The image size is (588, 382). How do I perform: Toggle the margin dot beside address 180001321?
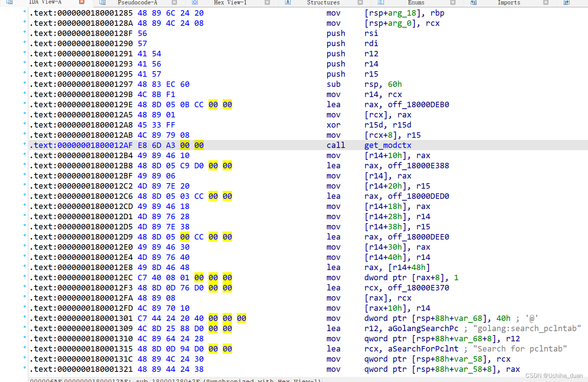pos(24,367)
